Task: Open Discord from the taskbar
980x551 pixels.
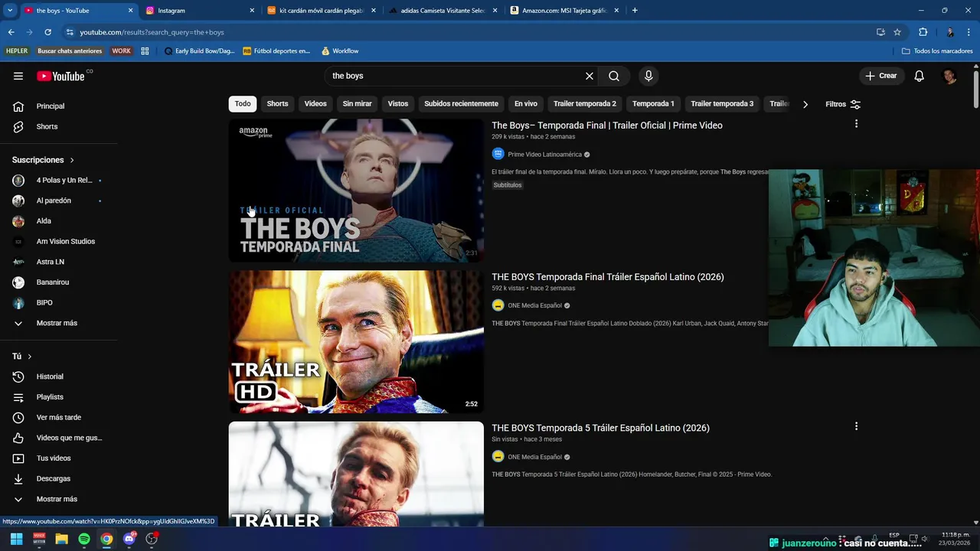Action: 129,539
